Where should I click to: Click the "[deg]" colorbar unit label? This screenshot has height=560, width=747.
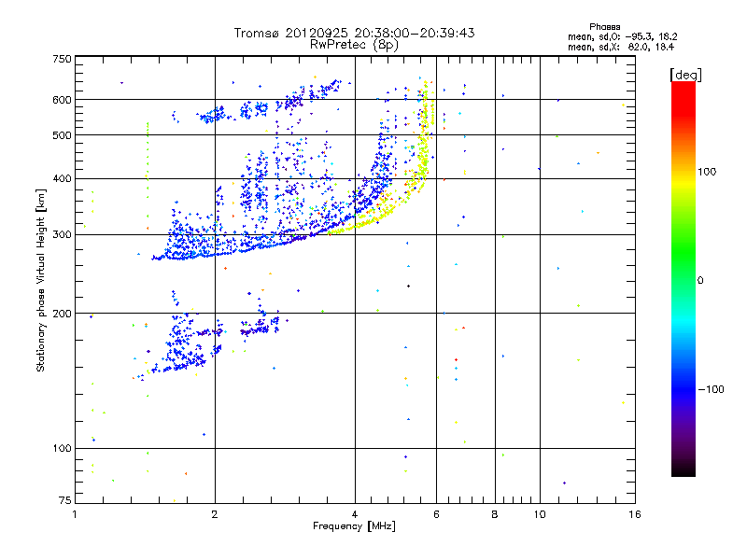[685, 75]
